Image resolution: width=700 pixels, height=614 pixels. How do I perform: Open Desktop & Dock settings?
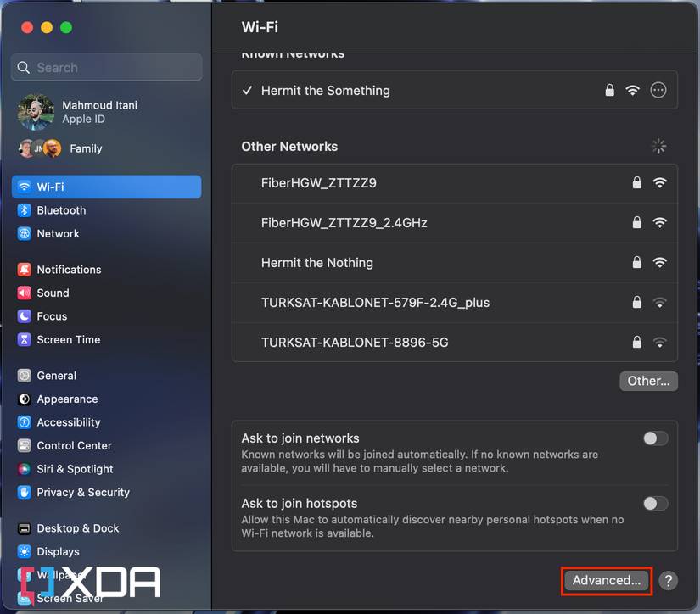(106, 528)
